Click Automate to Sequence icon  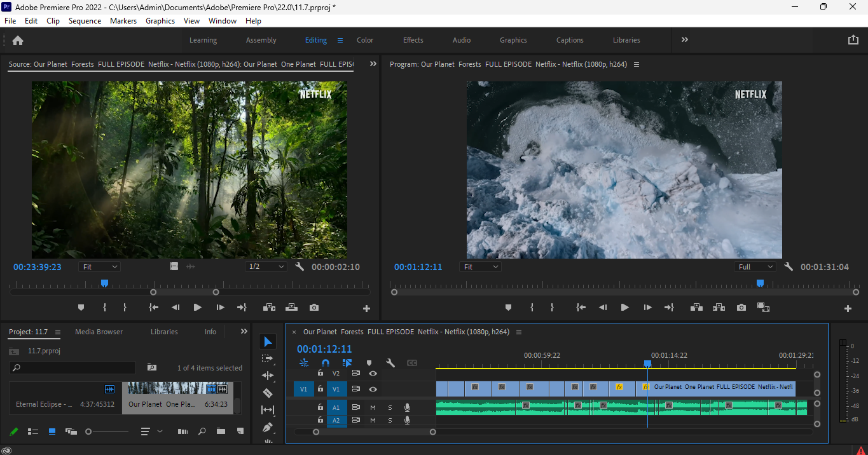pos(183,431)
